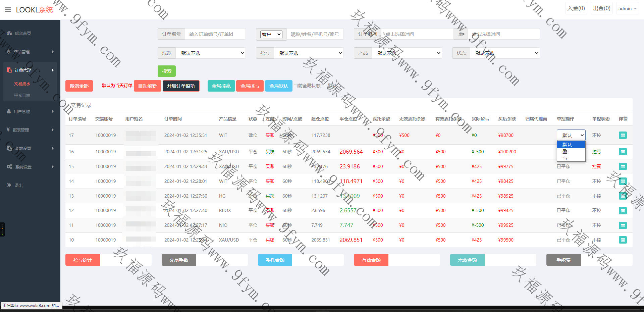Select 盈 in the open 单控操作 list
This screenshot has width=644, height=312.
pos(565,151)
